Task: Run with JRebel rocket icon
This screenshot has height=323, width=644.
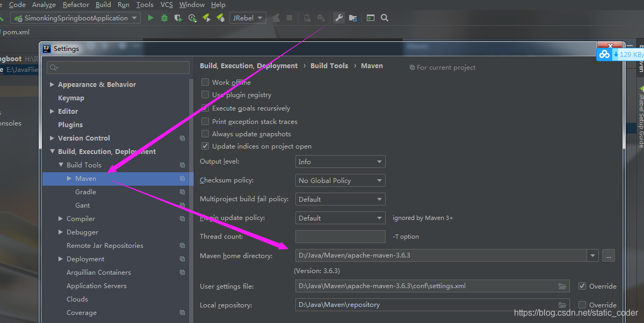Action: [207, 18]
